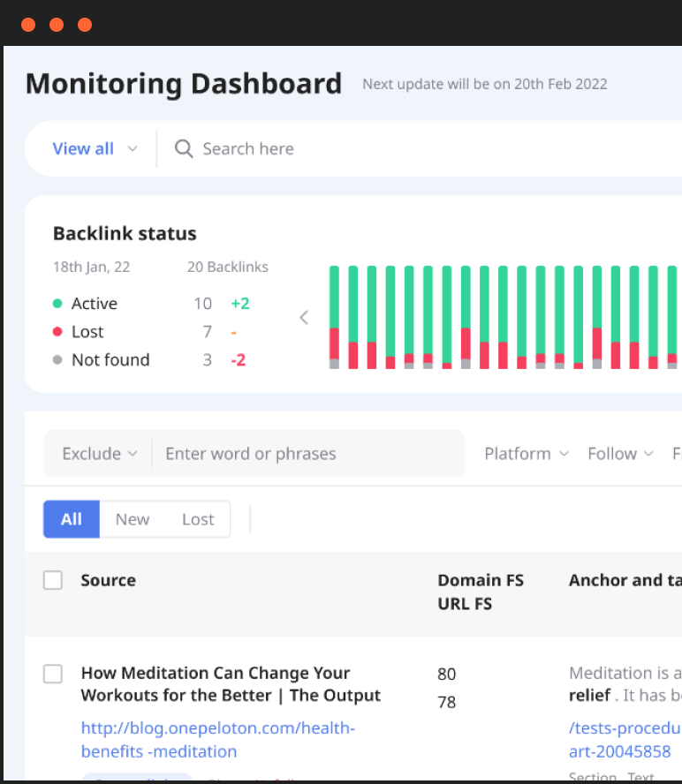Click the Monitoring Dashboard heading
Screen dimensions: 682x784
pos(184,84)
